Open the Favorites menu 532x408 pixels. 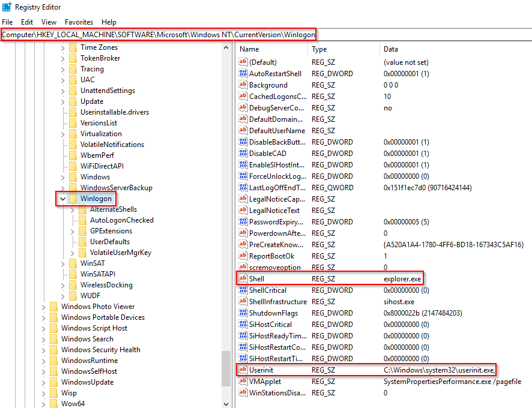click(79, 22)
